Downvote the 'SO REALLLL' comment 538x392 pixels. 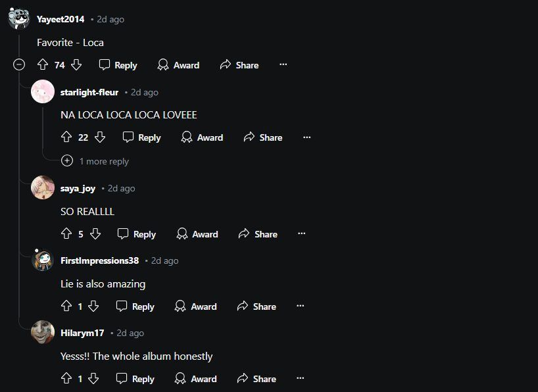(94, 234)
